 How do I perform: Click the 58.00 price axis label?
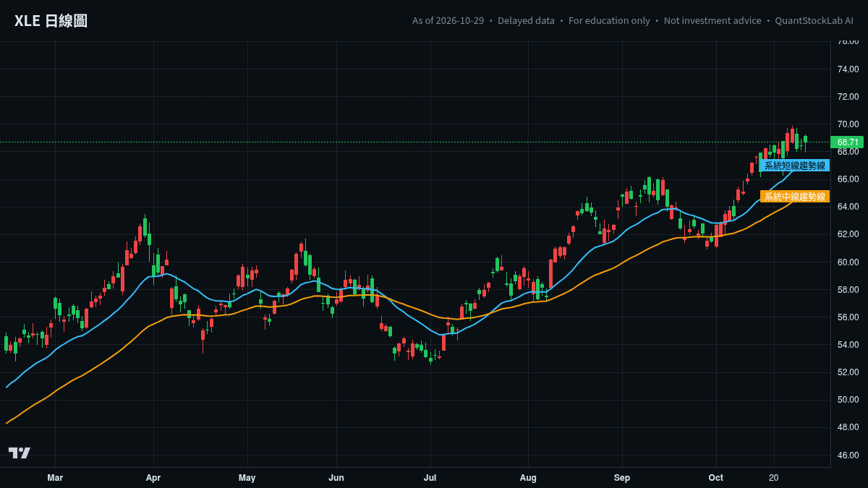(848, 289)
